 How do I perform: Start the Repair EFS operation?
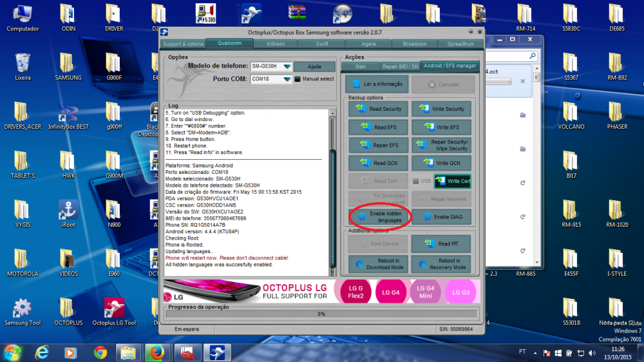(x=378, y=145)
